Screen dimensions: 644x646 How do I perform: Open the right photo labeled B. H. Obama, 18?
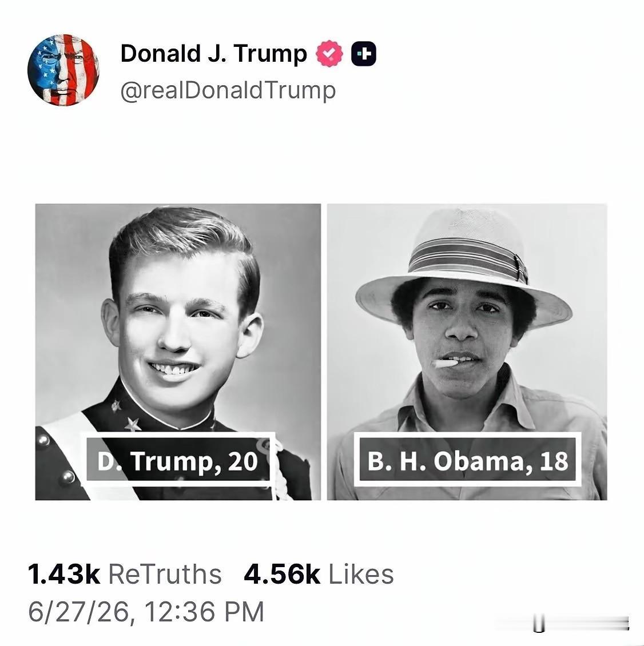point(467,352)
